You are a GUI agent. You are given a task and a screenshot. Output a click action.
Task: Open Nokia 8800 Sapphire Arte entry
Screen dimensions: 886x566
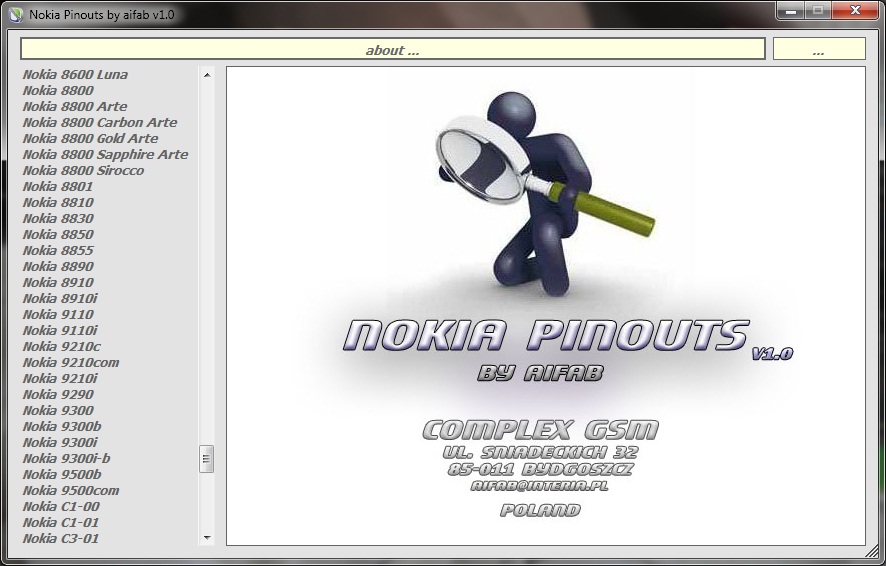[105, 154]
